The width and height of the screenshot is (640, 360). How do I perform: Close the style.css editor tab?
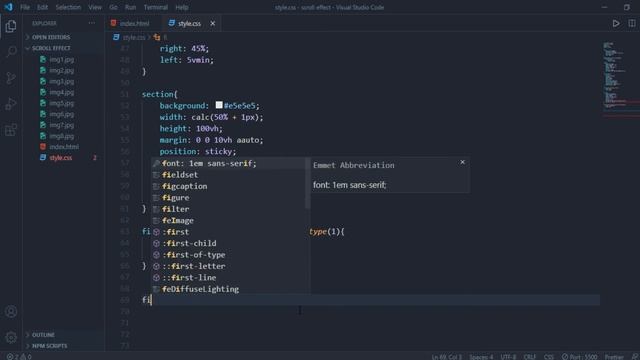pyautogui.click(x=213, y=23)
